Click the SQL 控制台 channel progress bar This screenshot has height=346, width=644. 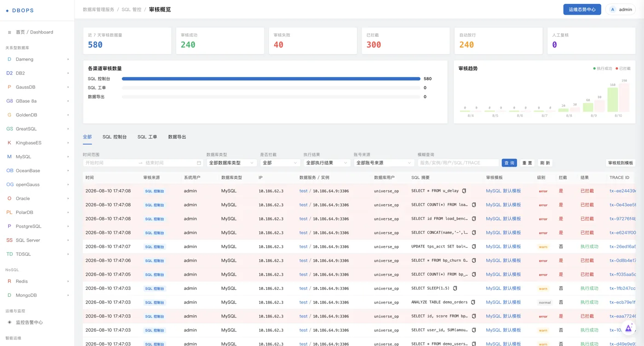(271, 79)
